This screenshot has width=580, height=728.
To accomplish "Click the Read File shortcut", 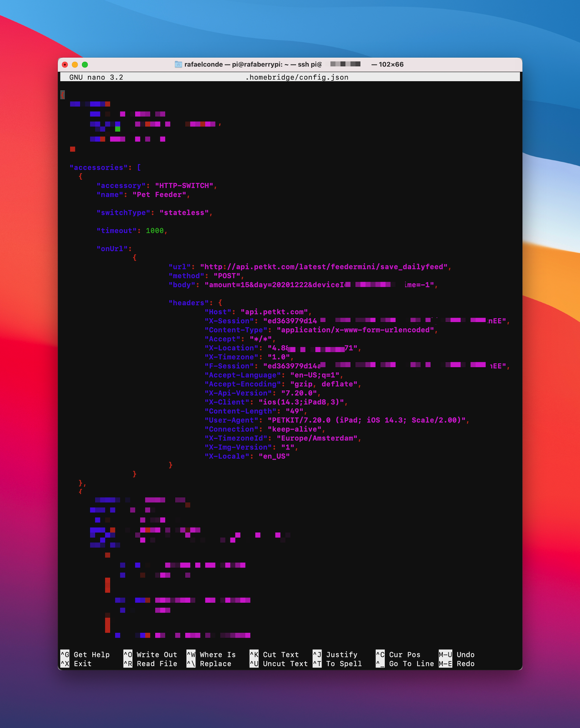I will [156, 664].
